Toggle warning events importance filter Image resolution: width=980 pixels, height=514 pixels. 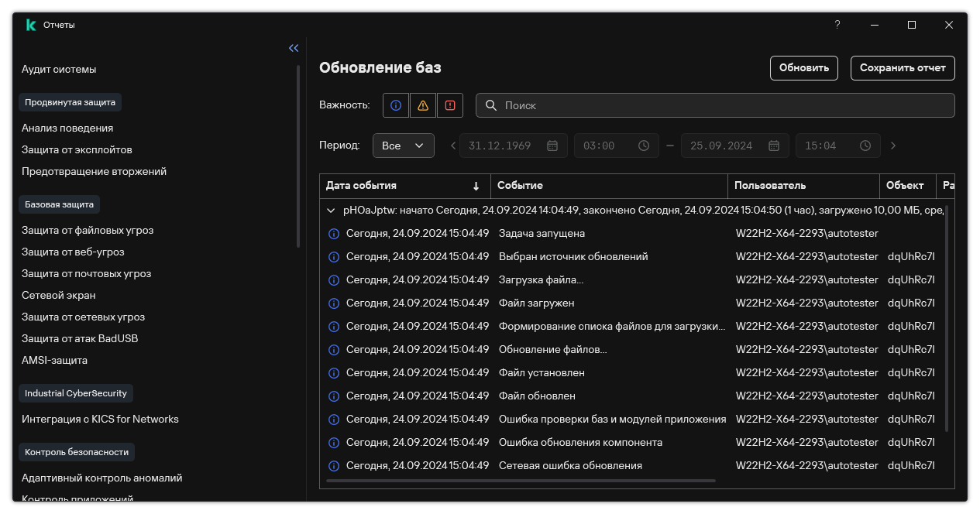(423, 105)
